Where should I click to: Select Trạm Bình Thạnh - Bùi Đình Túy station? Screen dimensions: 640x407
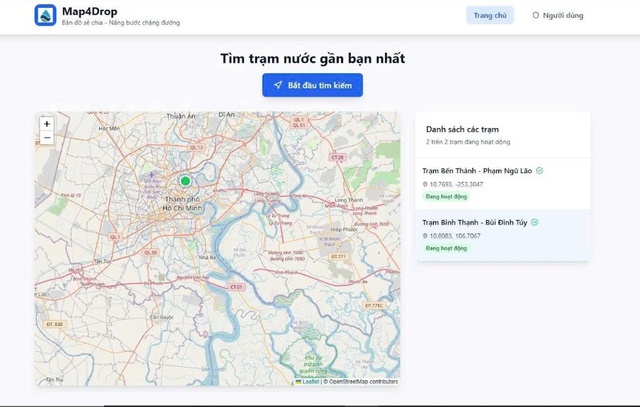[x=476, y=222]
